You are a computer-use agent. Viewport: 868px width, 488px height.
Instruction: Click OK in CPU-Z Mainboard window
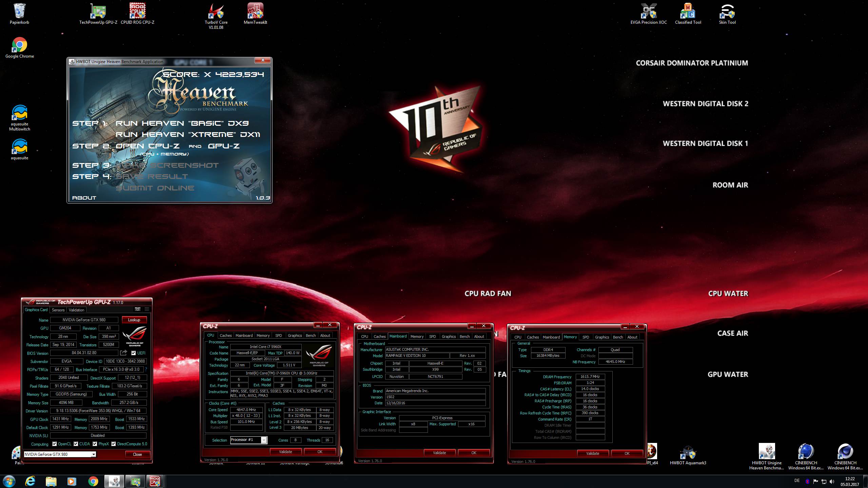pyautogui.click(x=474, y=453)
